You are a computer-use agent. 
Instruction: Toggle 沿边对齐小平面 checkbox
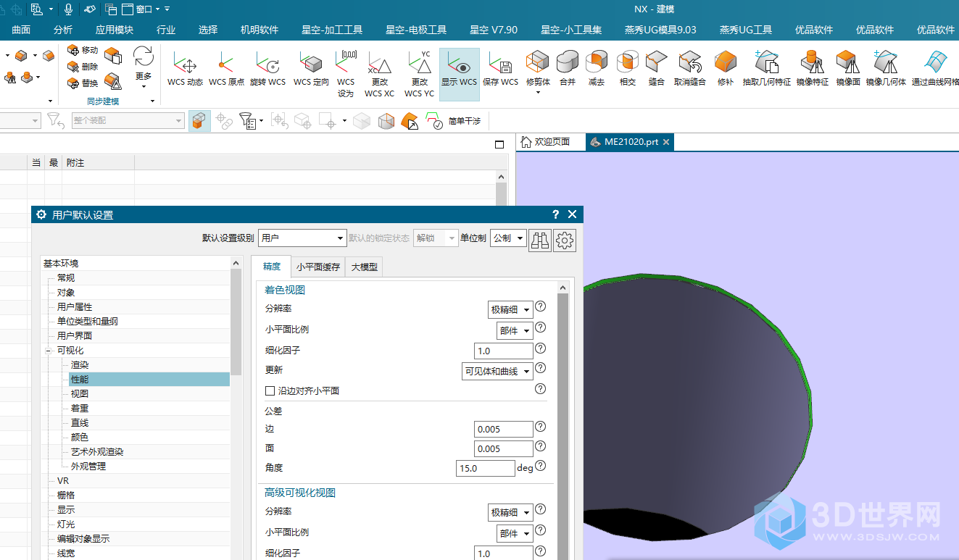tap(270, 390)
